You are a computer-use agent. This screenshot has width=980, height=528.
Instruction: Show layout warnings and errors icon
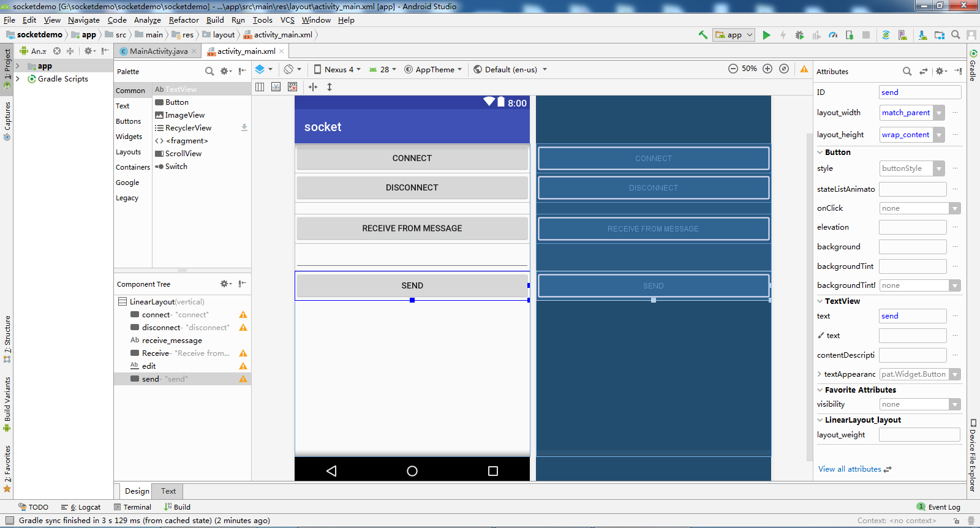804,69
